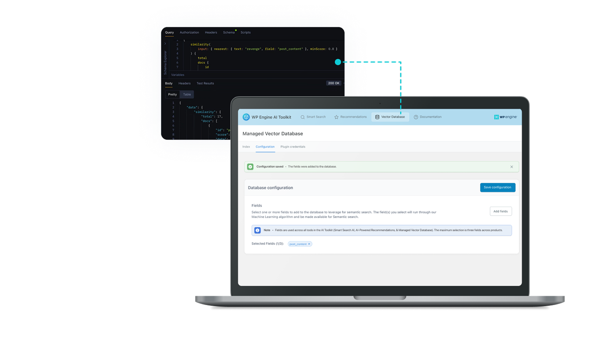
Task: Click the Add fields button
Action: pyautogui.click(x=500, y=211)
